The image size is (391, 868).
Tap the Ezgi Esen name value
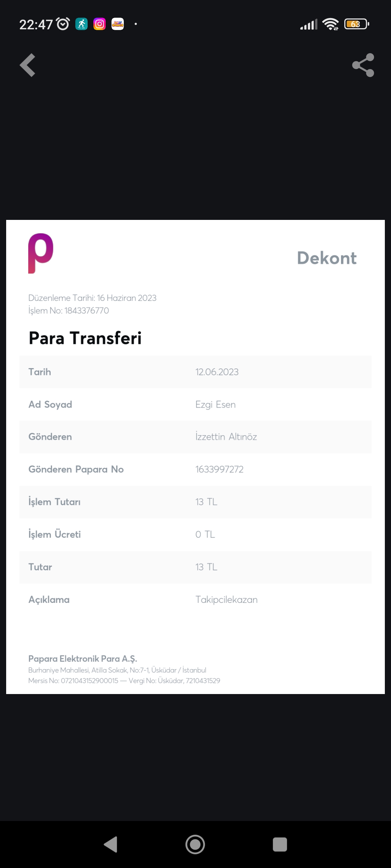pyautogui.click(x=215, y=404)
